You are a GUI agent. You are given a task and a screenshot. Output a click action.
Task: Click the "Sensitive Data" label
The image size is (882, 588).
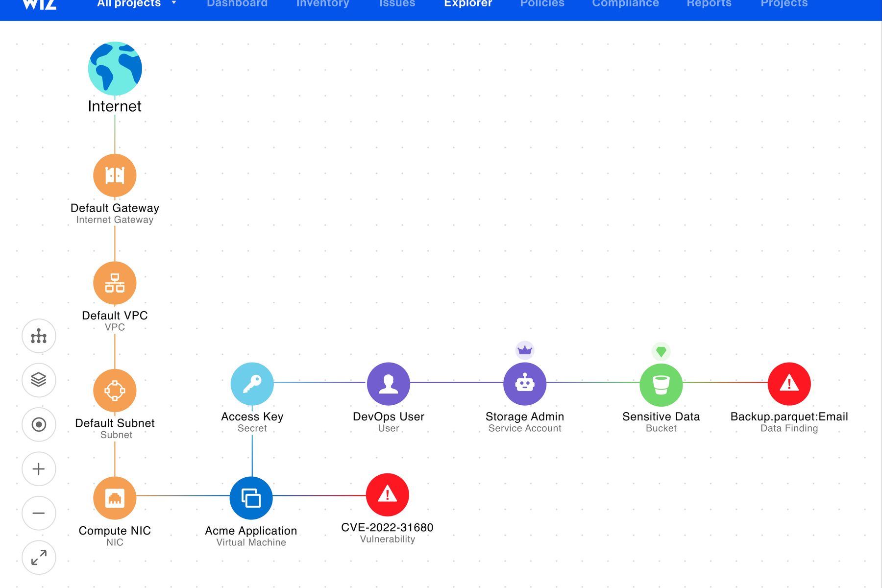click(x=661, y=416)
